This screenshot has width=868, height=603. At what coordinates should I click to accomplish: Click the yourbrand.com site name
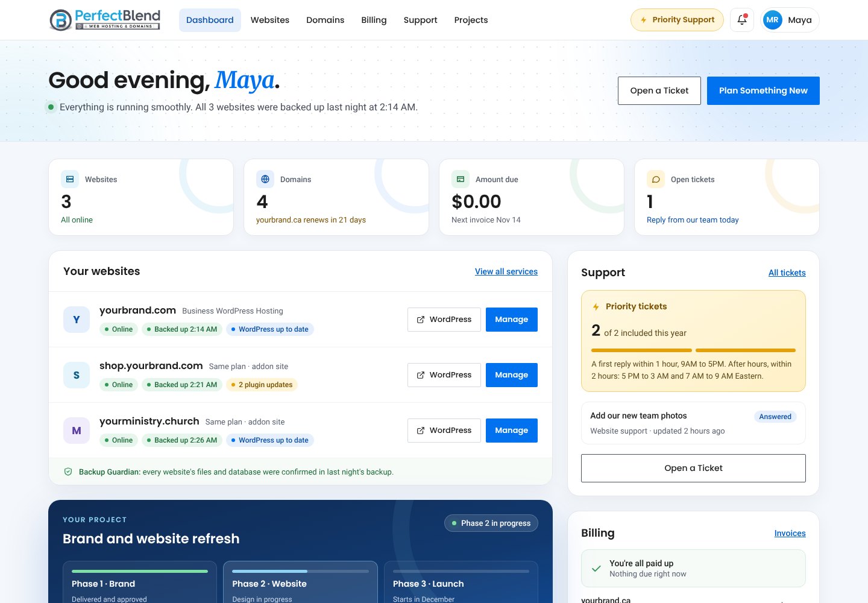(x=137, y=310)
